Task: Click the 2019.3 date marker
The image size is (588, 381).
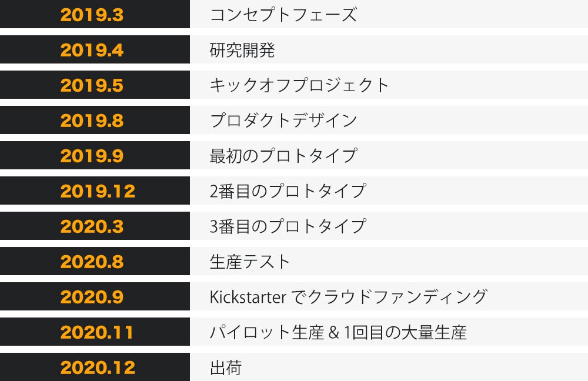Action: 92,15
